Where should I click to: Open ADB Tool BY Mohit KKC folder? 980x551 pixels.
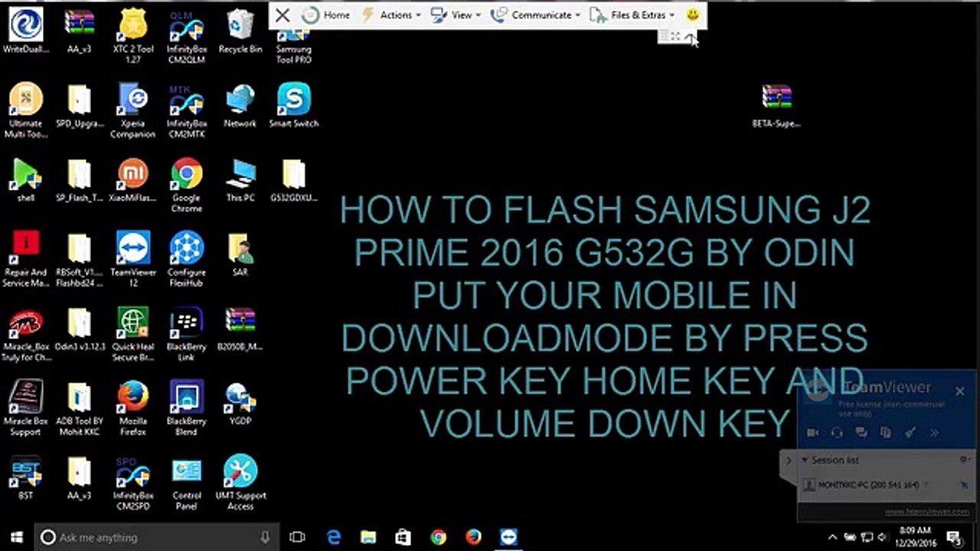(x=79, y=408)
